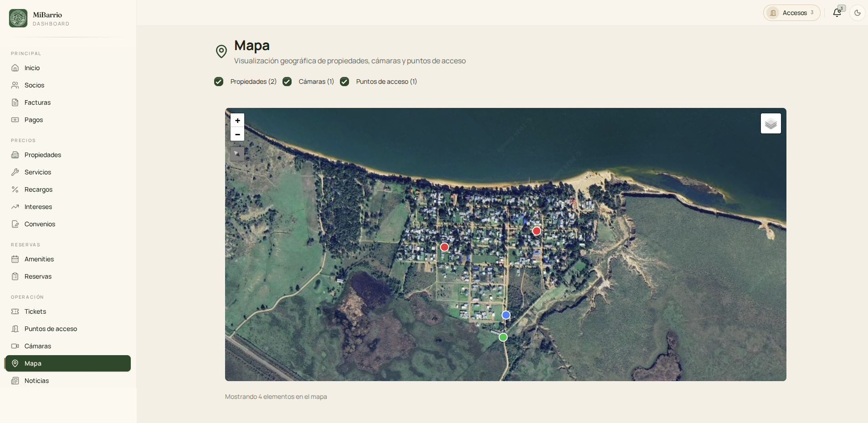Open the Reservas link
Viewport: 868px width, 423px height.
pos(67,276)
